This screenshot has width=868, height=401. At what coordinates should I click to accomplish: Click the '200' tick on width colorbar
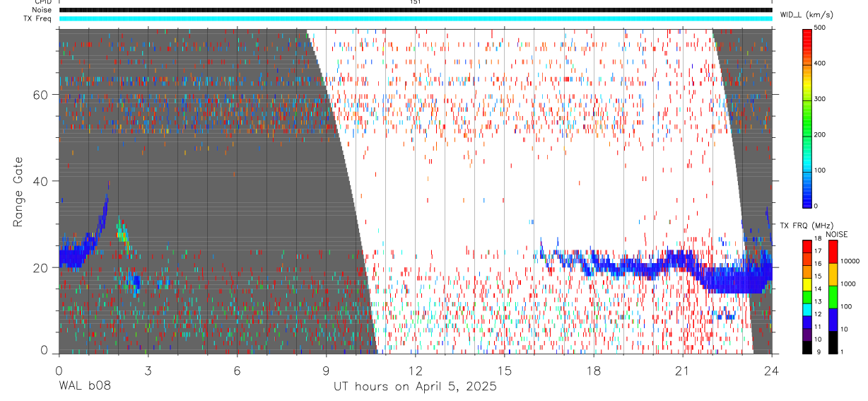pos(821,134)
